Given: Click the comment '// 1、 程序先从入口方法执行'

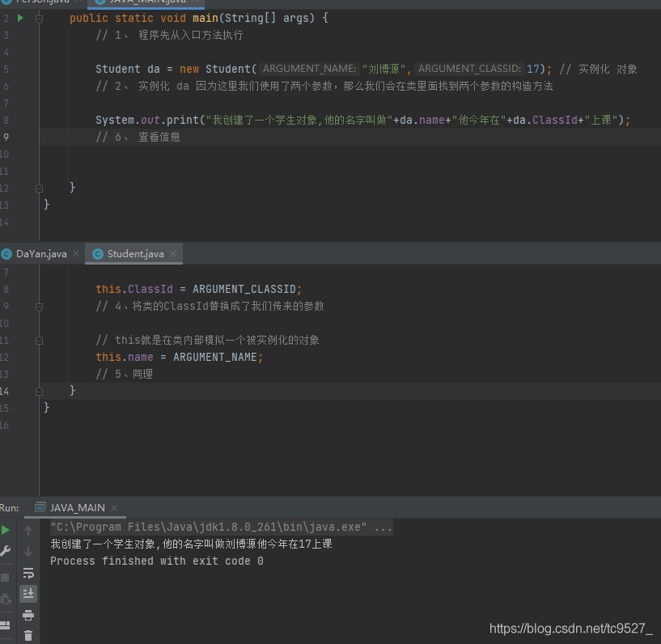Looking at the screenshot, I should click(x=169, y=35).
